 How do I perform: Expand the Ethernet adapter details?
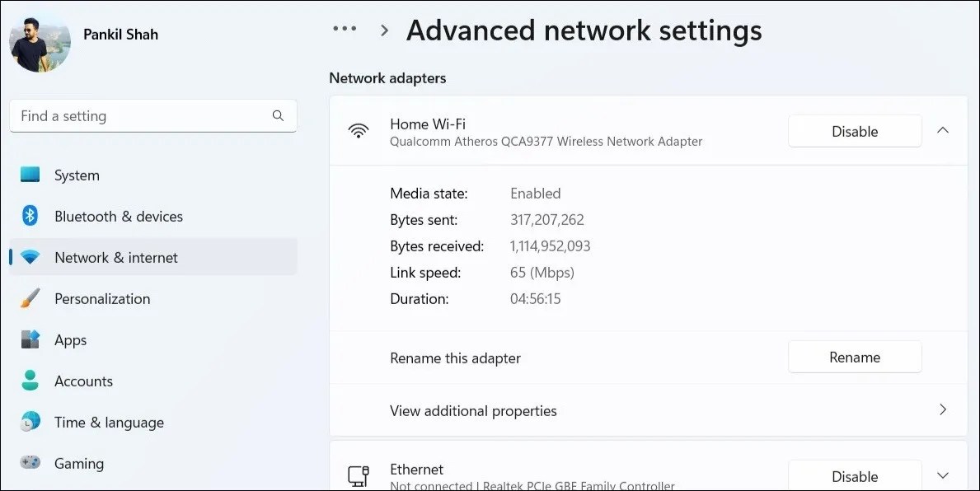pyautogui.click(x=942, y=475)
